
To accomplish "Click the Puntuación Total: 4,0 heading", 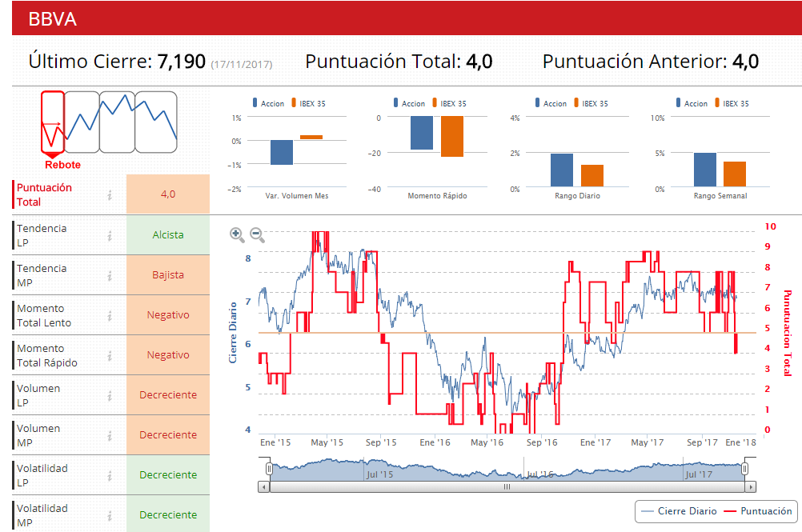I will [399, 62].
